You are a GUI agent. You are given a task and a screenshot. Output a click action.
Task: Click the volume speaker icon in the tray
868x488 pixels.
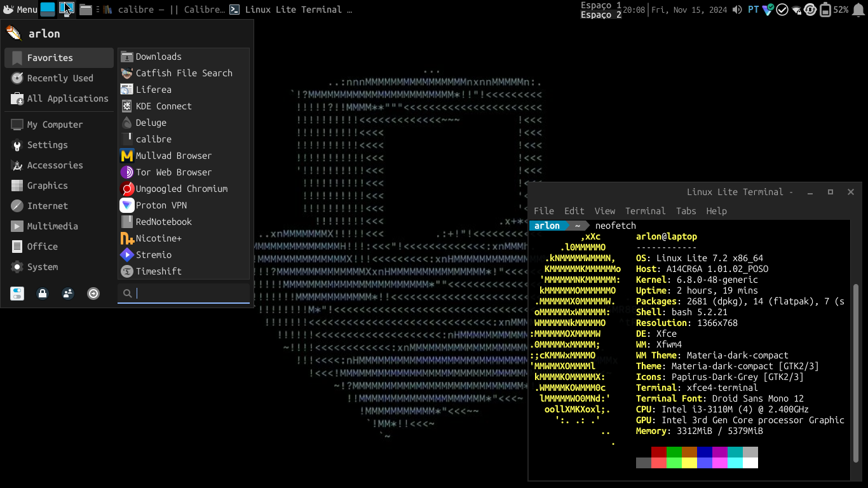[737, 10]
